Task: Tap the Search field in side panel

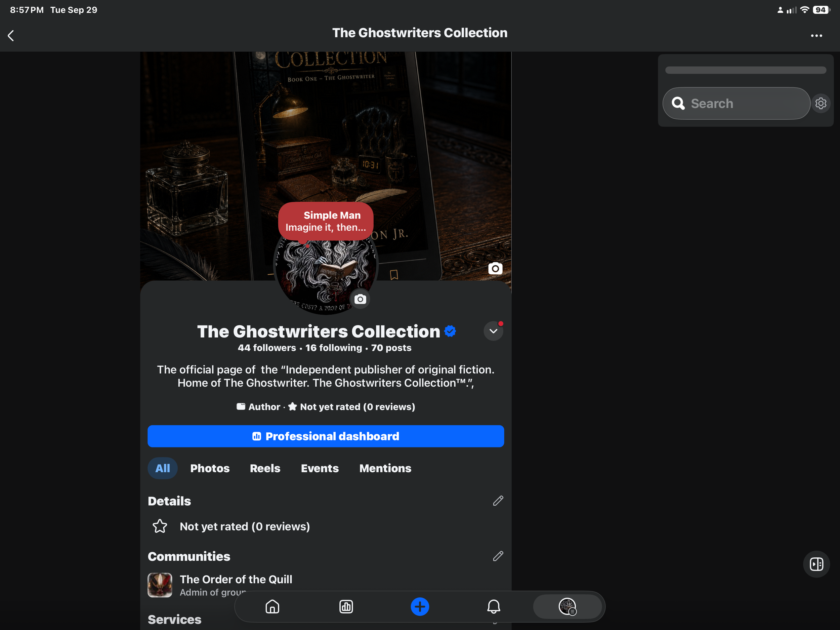Action: (x=736, y=103)
